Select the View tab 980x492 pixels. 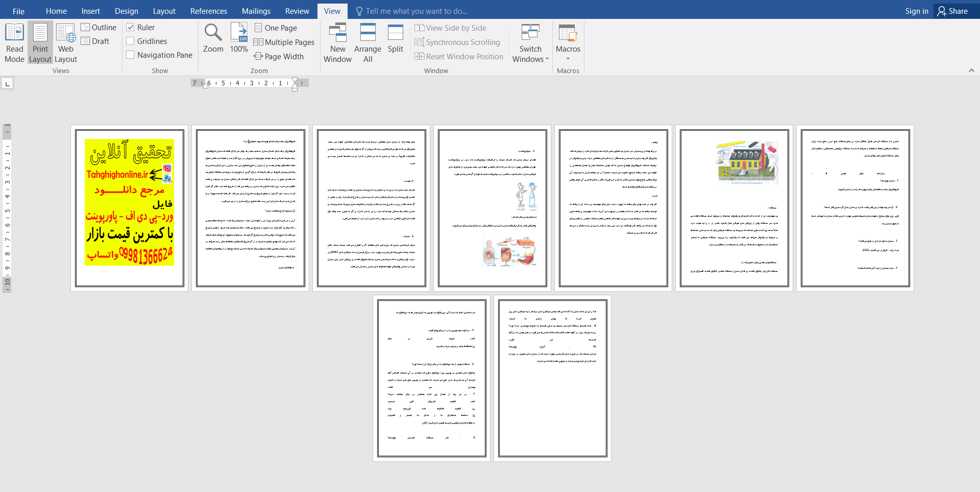coord(332,11)
